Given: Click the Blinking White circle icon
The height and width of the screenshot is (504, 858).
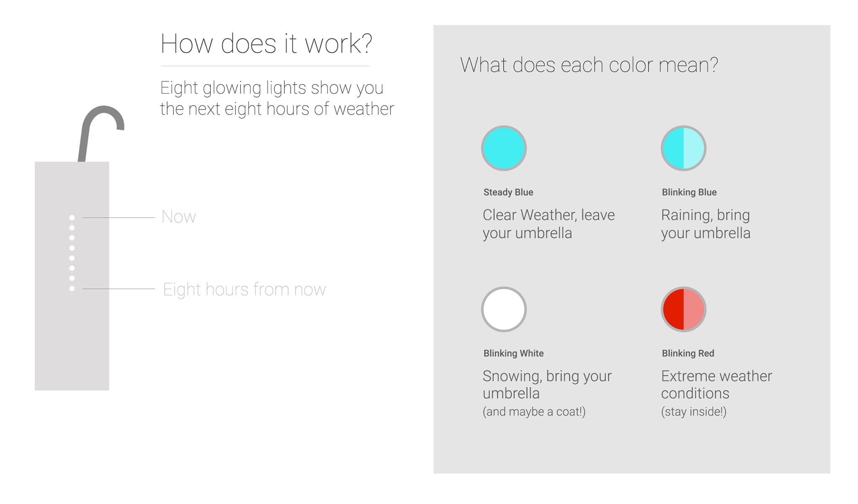Looking at the screenshot, I should (504, 309).
